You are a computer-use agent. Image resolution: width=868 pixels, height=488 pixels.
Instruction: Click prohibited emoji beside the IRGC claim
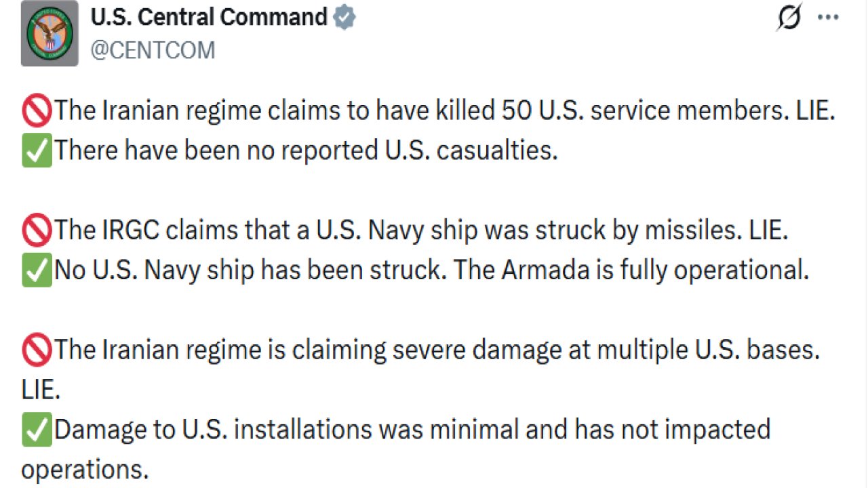click(x=37, y=231)
